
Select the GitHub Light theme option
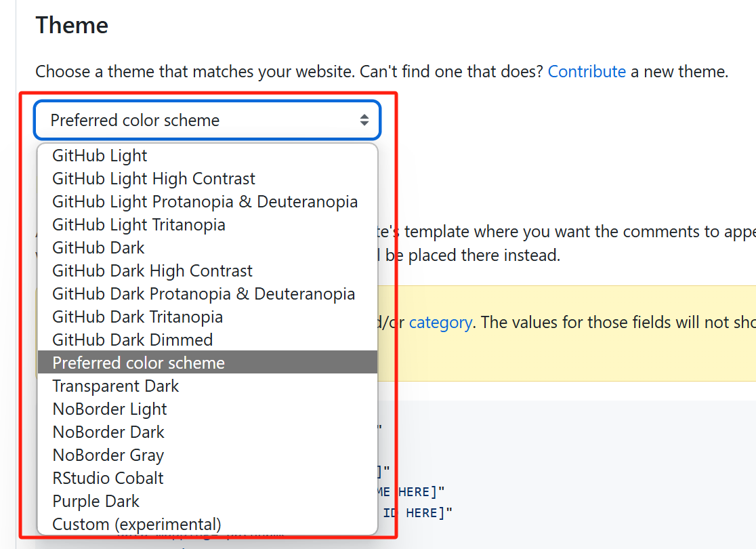100,156
